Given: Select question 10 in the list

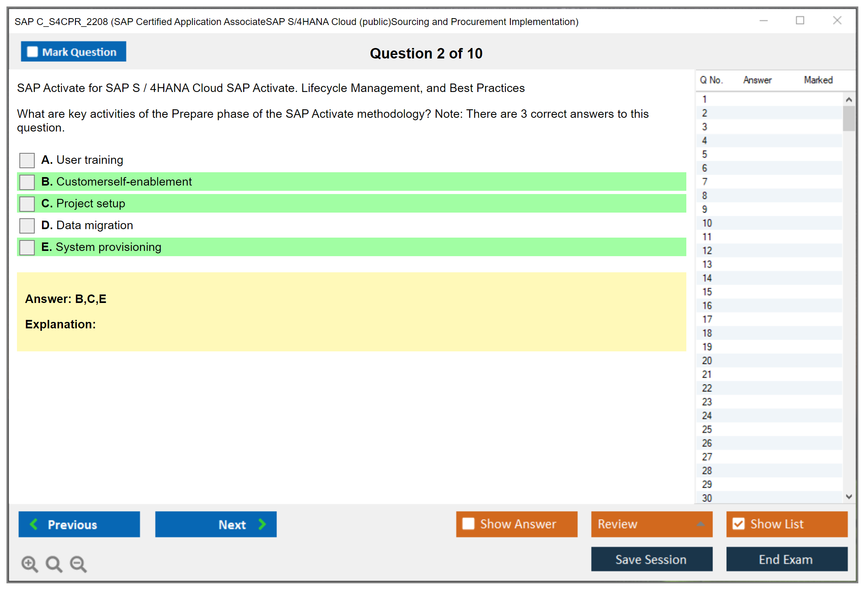Looking at the screenshot, I should click(707, 223).
